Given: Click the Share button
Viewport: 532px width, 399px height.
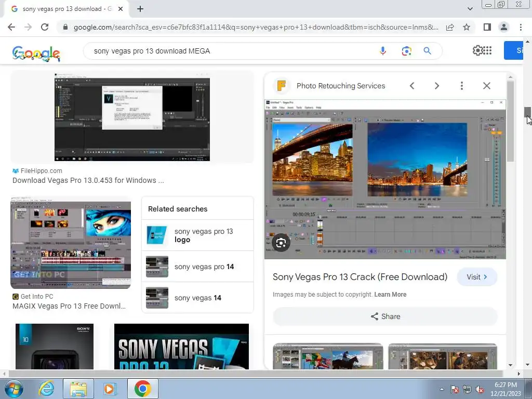Looking at the screenshot, I should pyautogui.click(x=385, y=316).
